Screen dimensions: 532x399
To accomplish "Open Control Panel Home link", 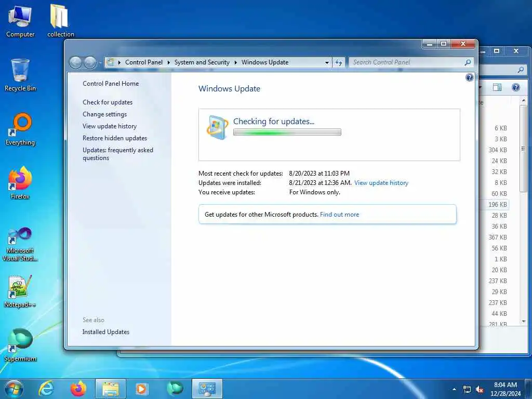I will [111, 84].
